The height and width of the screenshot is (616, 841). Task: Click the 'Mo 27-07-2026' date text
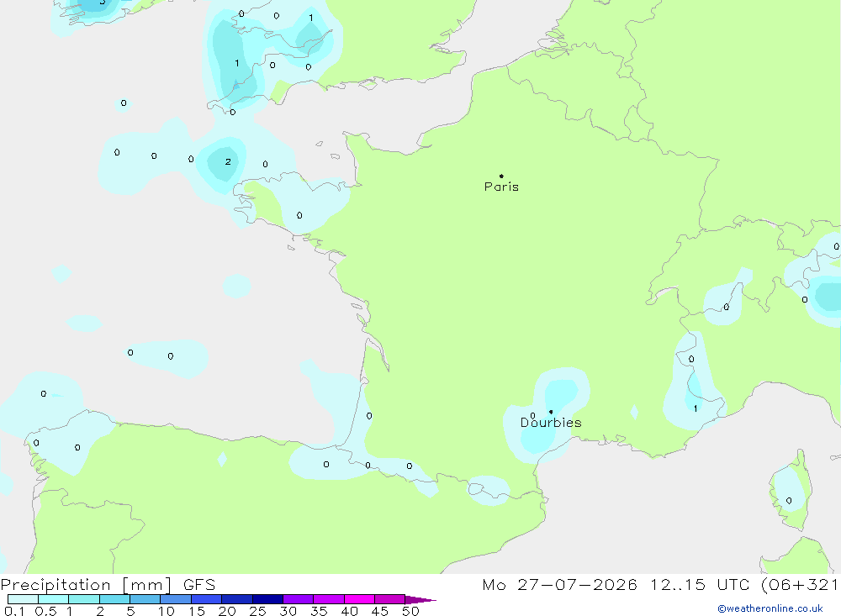point(559,585)
